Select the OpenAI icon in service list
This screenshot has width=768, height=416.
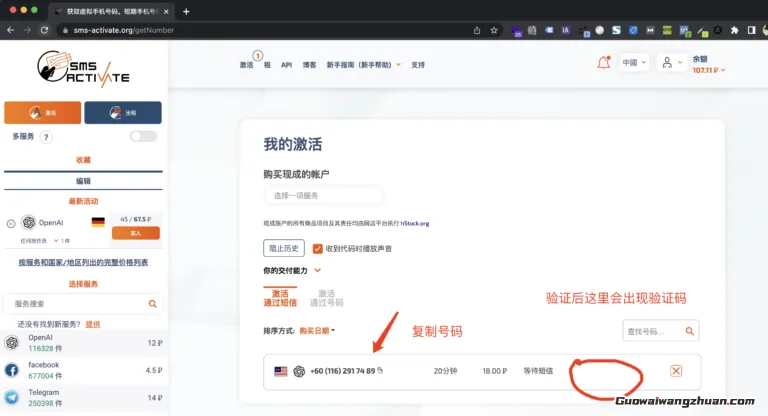pos(12,343)
